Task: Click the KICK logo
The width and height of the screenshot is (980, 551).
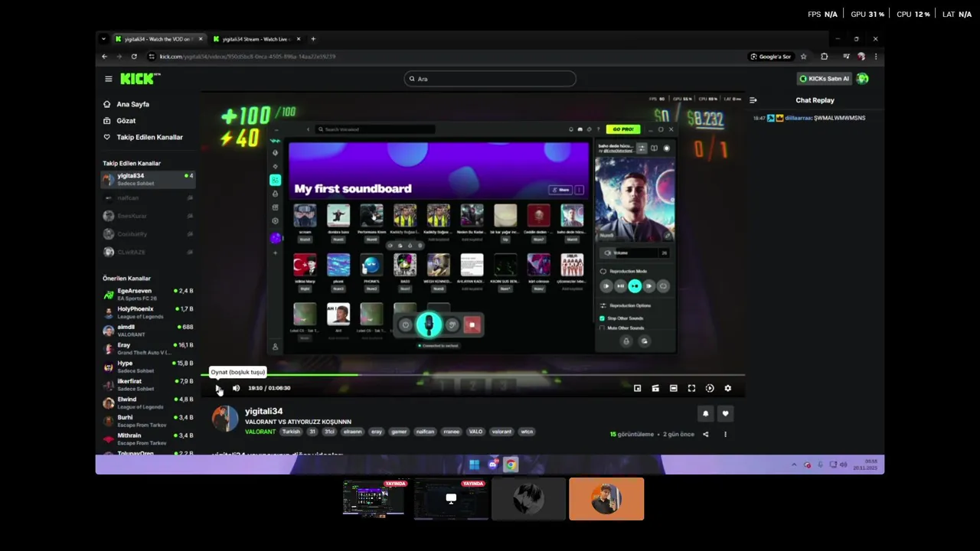Action: click(x=139, y=79)
